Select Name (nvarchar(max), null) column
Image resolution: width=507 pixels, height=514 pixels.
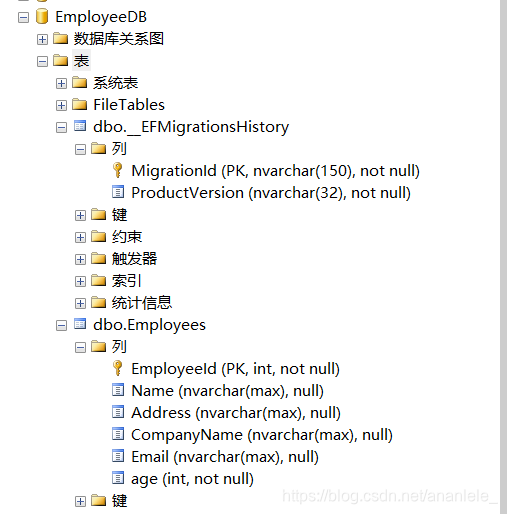227,391
